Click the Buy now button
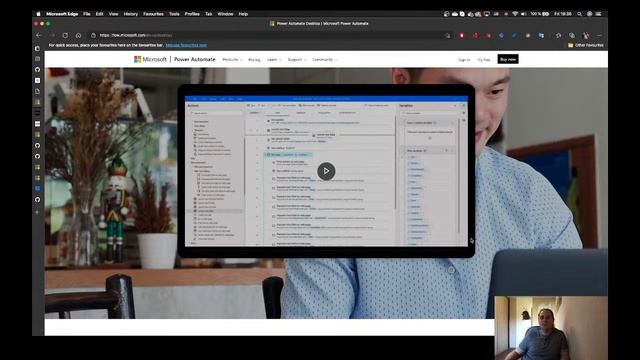 coord(508,59)
